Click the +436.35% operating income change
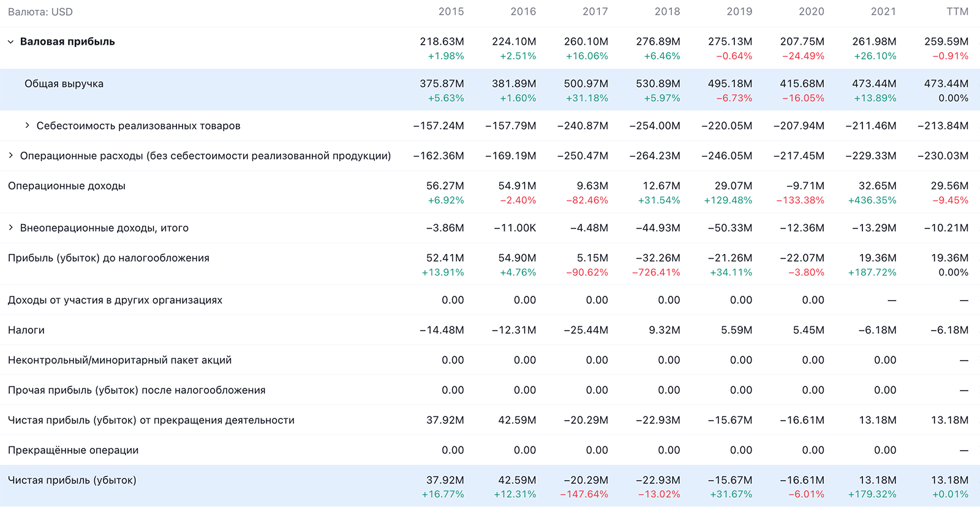 click(x=872, y=200)
